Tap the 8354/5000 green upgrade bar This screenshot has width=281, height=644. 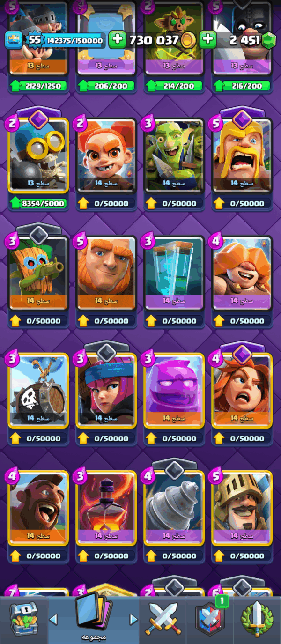point(38,204)
